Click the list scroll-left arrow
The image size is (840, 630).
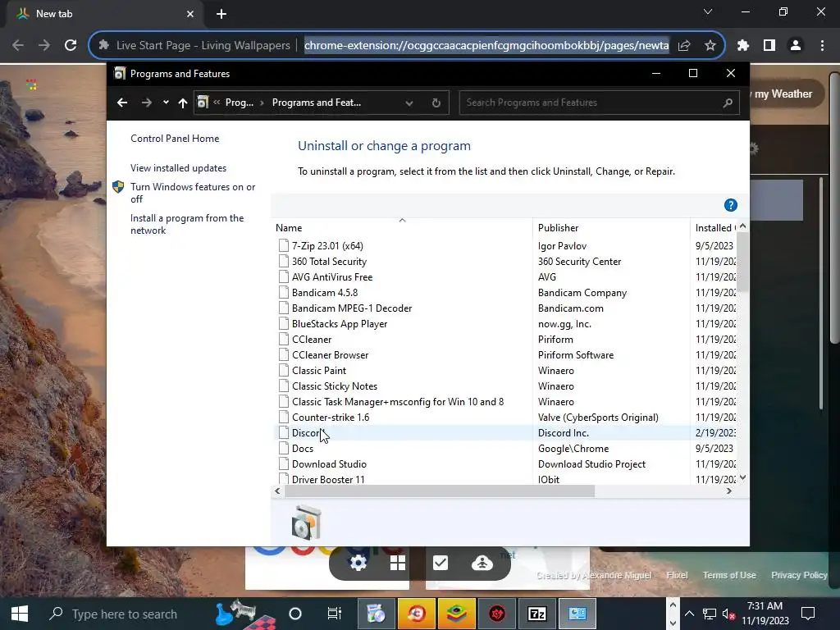pyautogui.click(x=277, y=491)
